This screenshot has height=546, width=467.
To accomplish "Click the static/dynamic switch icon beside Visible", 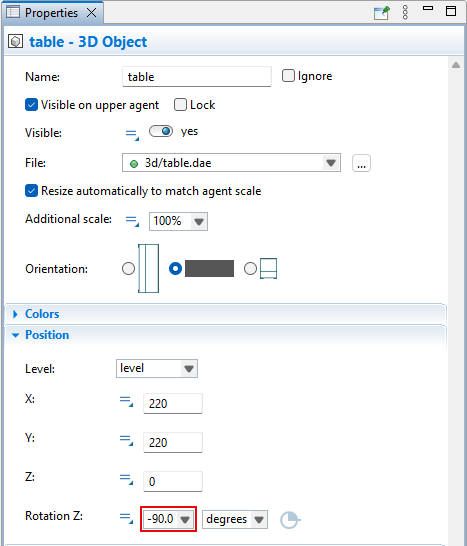I will pos(132,134).
